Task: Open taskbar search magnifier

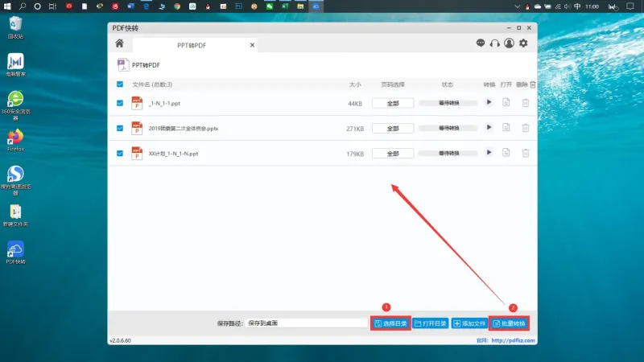Action: click(23, 6)
